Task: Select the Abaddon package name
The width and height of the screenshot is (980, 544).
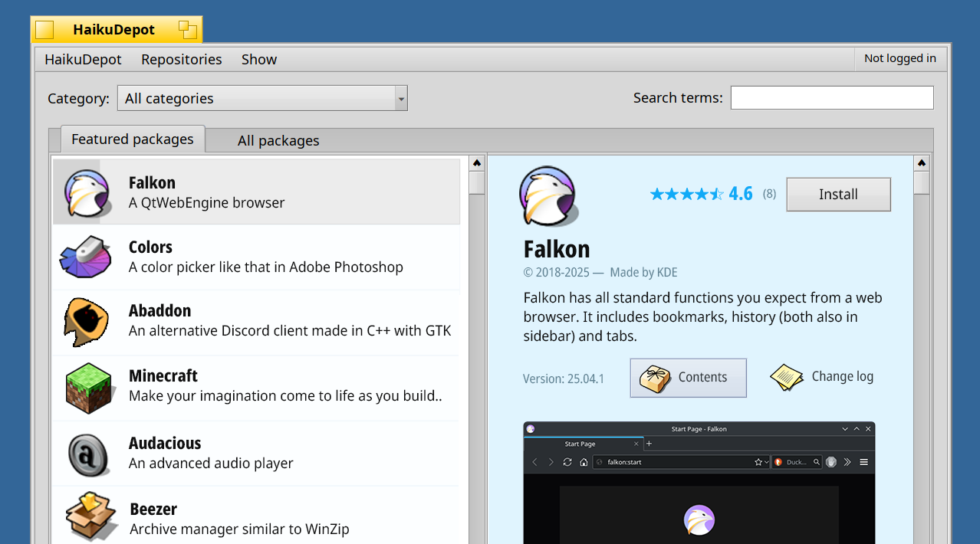Action: [160, 310]
